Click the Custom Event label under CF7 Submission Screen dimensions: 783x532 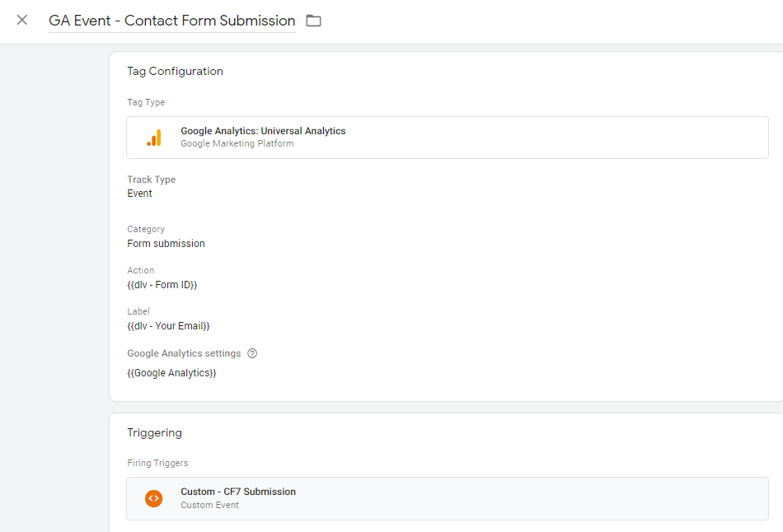(x=208, y=503)
